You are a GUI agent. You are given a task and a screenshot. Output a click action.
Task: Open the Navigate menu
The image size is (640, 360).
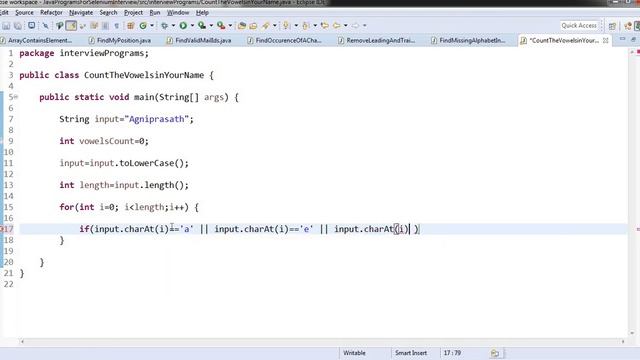tap(81, 13)
